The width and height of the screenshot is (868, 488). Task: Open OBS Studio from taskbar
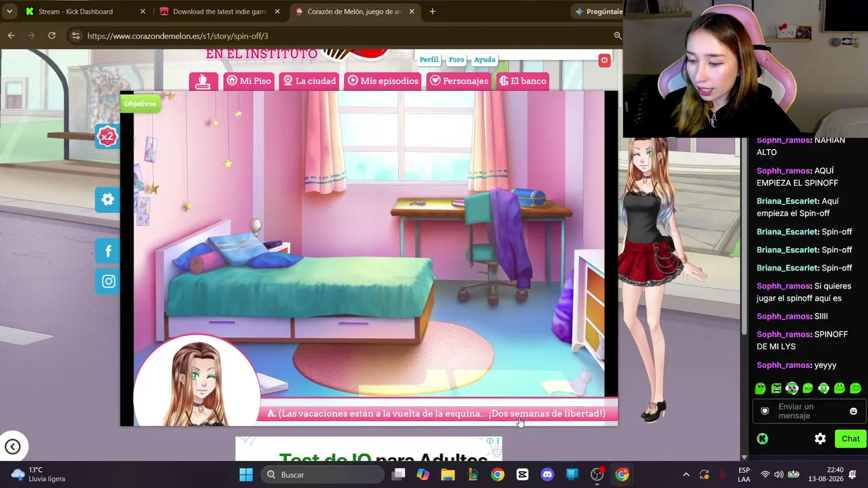tap(597, 474)
